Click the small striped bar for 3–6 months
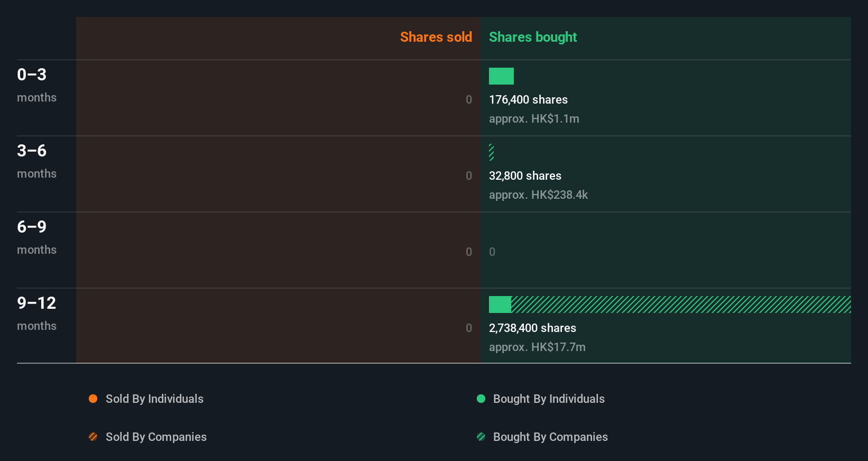Viewport: 868px width, 461px height. tap(492, 152)
